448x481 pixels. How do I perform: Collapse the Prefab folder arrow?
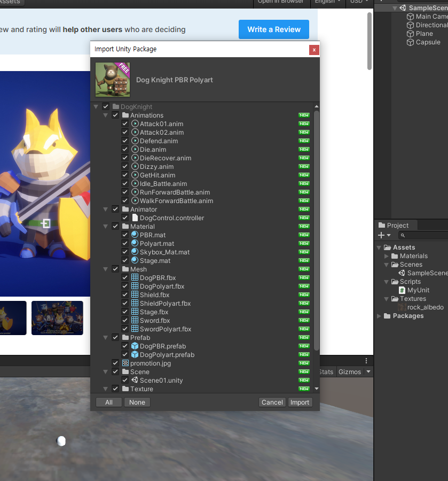[105, 338]
